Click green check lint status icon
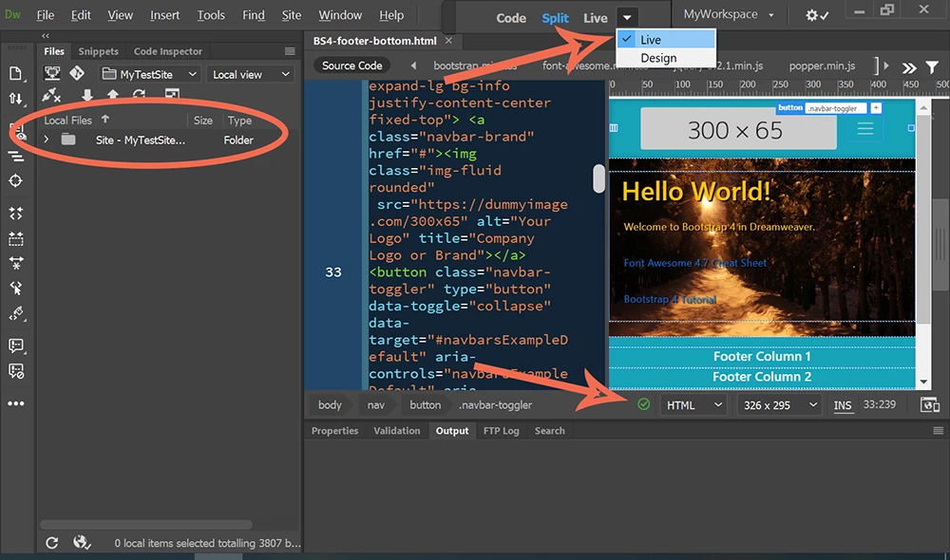950x560 pixels. [644, 403]
